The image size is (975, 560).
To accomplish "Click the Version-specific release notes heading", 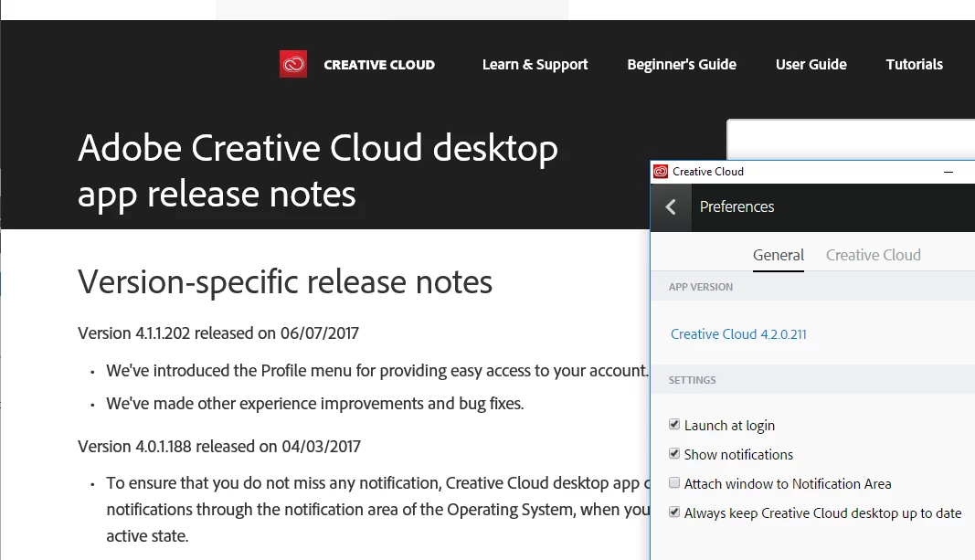I will pyautogui.click(x=285, y=282).
